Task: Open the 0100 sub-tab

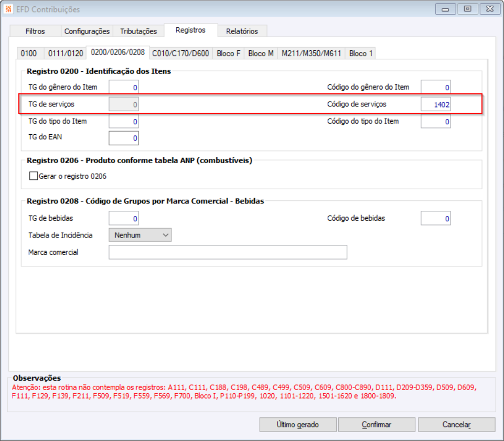Action: pyautogui.click(x=29, y=53)
